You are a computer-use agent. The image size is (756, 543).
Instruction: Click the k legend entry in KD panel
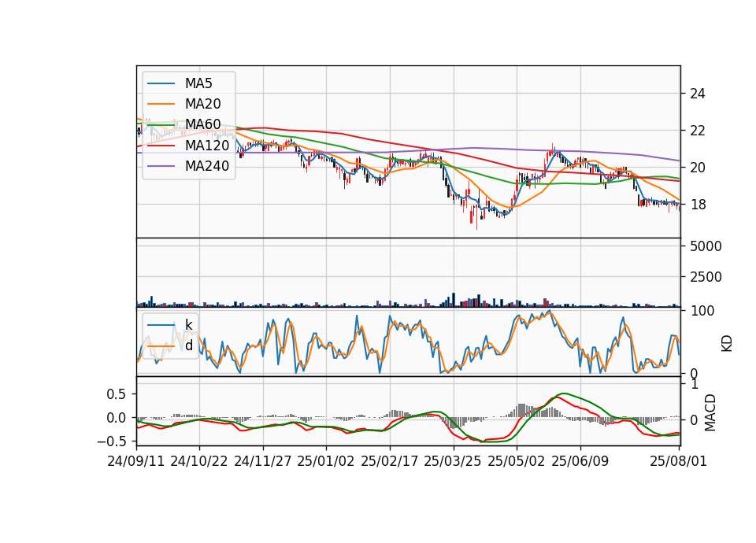tap(188, 325)
